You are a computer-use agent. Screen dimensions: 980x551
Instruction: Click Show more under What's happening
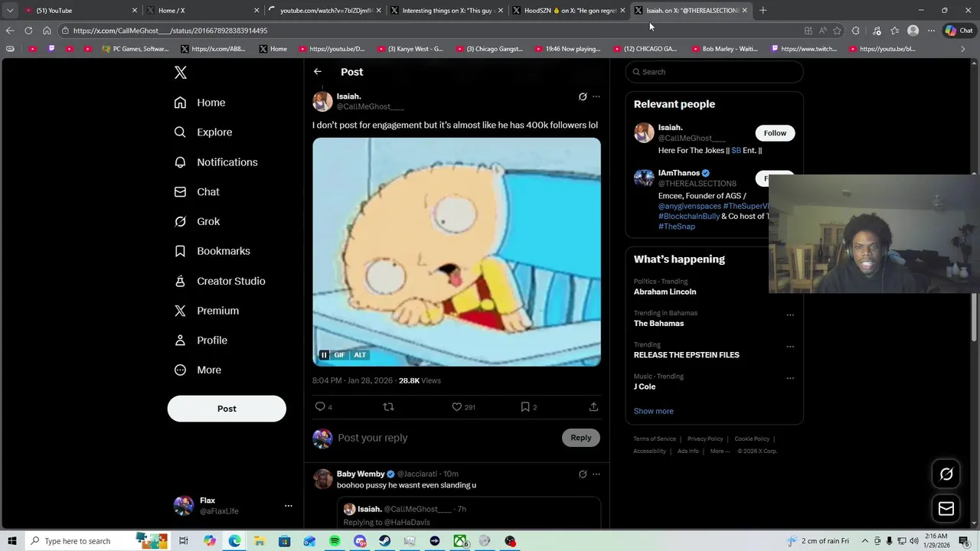pyautogui.click(x=653, y=411)
